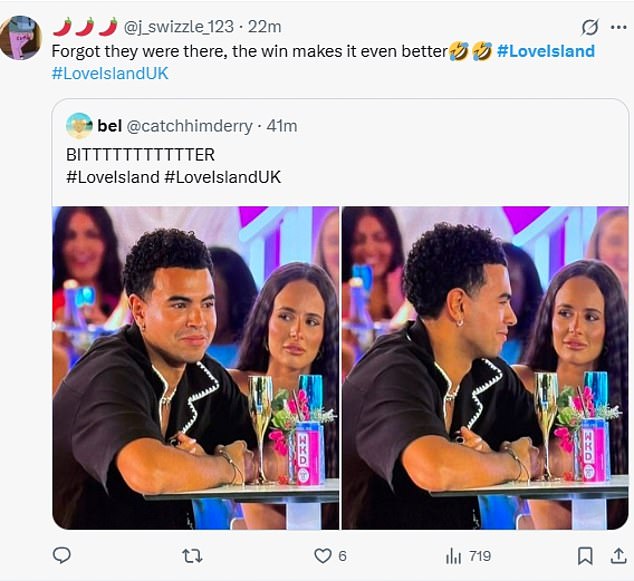Image resolution: width=634 pixels, height=581 pixels.
Task: Click bel display name
Action: [x=110, y=126]
